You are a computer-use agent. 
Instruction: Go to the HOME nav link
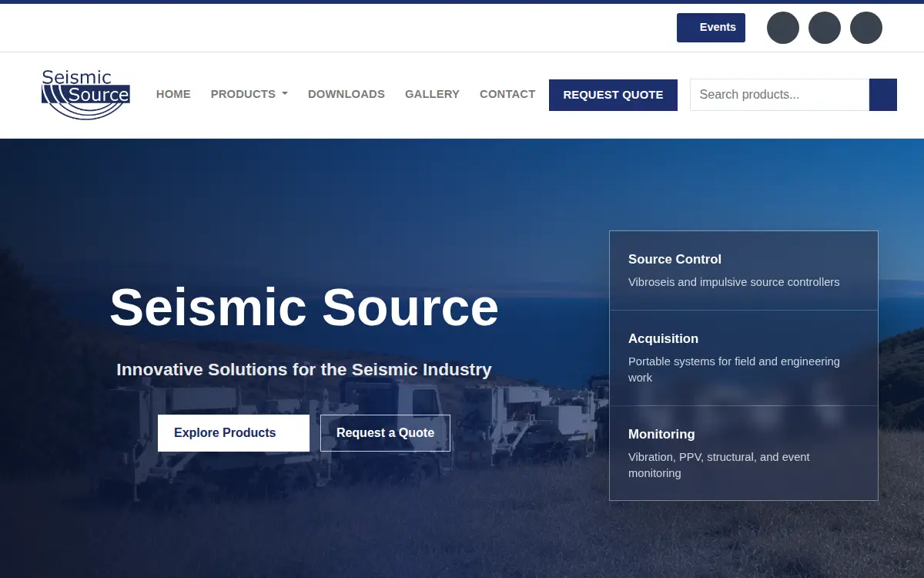coord(173,94)
